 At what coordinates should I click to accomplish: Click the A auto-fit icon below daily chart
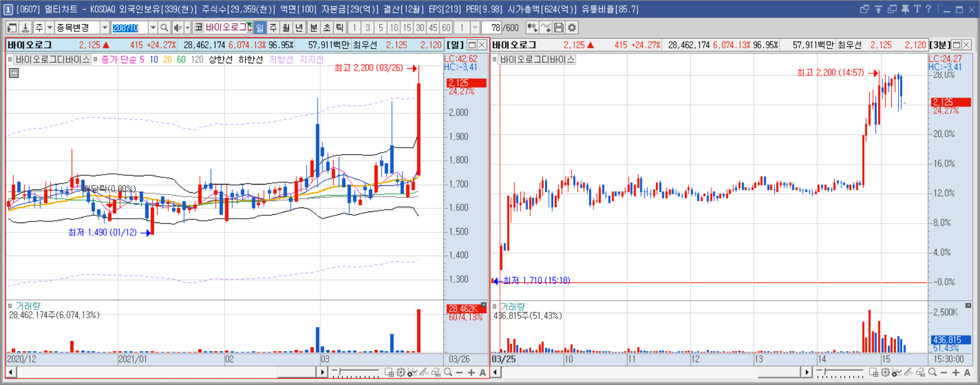(482, 373)
